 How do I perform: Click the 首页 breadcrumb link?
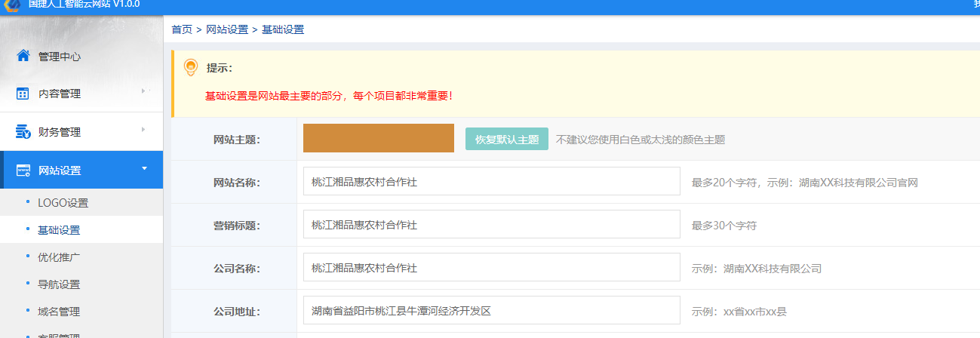(x=181, y=29)
